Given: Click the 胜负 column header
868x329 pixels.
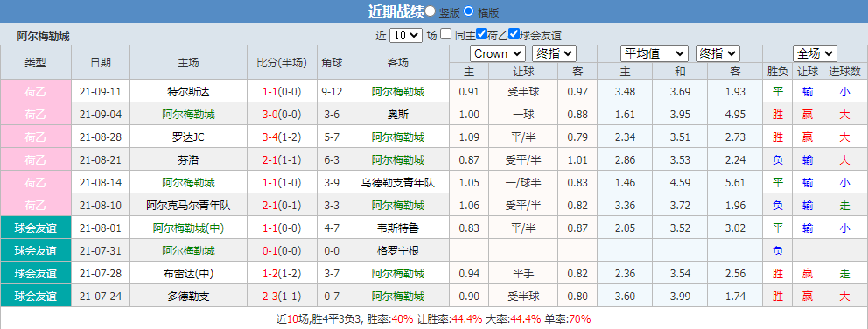Looking at the screenshot, I should click(x=777, y=72).
